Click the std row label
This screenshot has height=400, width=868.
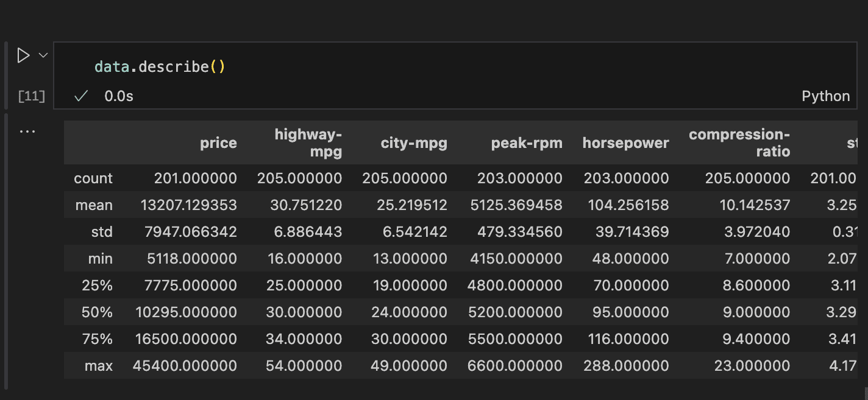click(x=101, y=232)
